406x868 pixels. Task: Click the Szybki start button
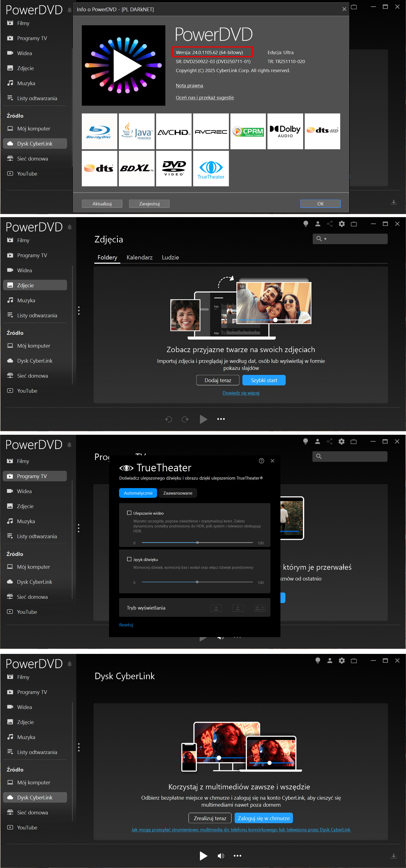[x=264, y=380]
